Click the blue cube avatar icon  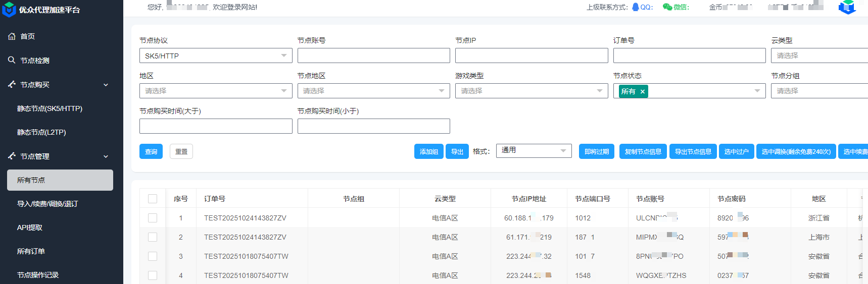tap(847, 7)
